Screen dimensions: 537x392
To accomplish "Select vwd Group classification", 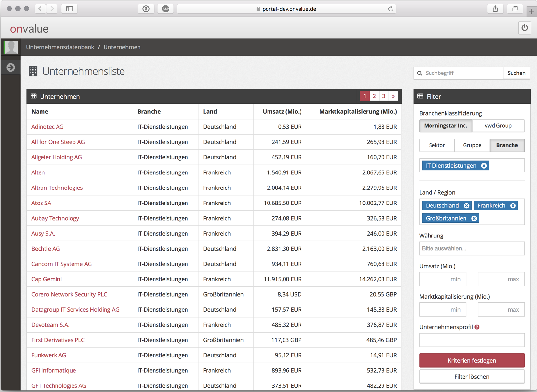I will 498,126.
